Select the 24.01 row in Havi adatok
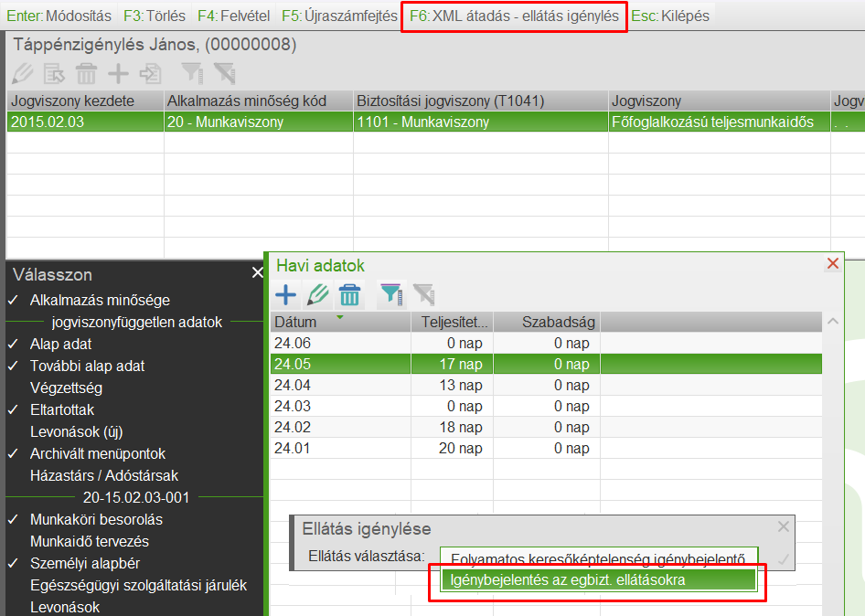 [x=546, y=448]
